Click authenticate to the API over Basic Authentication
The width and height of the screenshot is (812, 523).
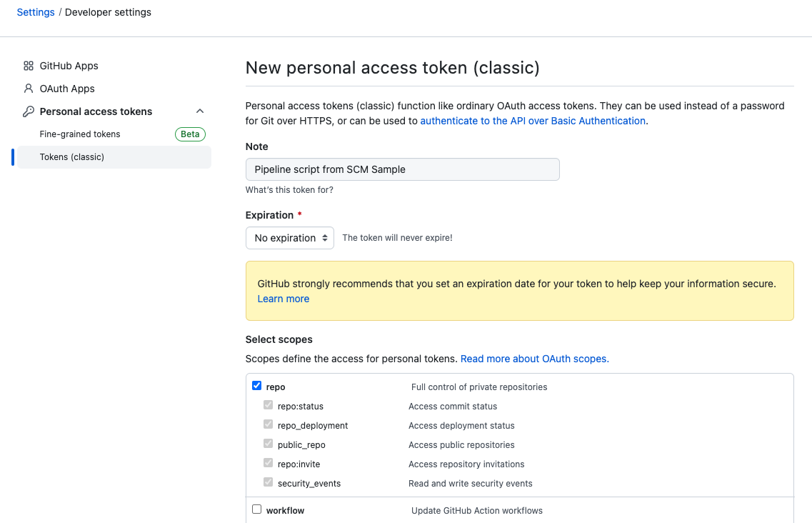pyautogui.click(x=533, y=120)
